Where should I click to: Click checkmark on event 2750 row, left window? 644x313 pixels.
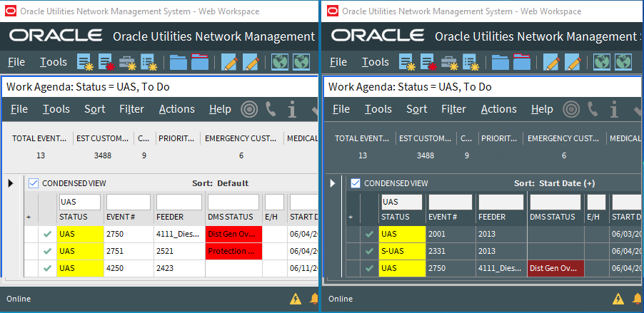(48, 235)
